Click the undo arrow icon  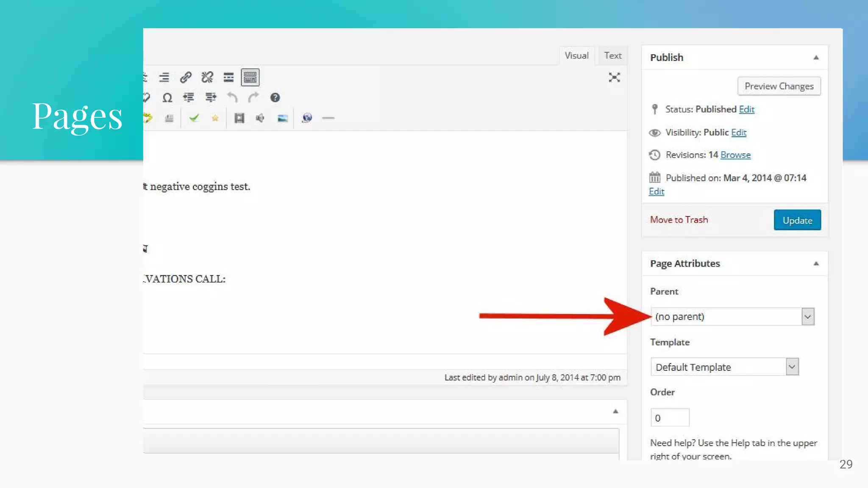[232, 98]
